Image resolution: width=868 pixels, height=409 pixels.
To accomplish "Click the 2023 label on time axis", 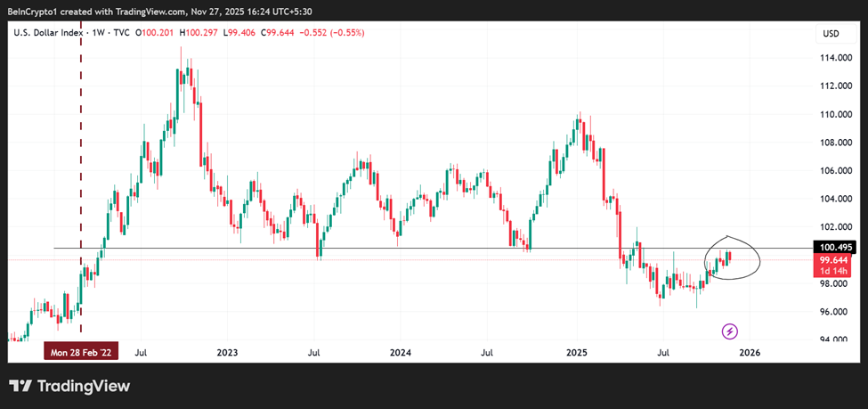I will (227, 352).
